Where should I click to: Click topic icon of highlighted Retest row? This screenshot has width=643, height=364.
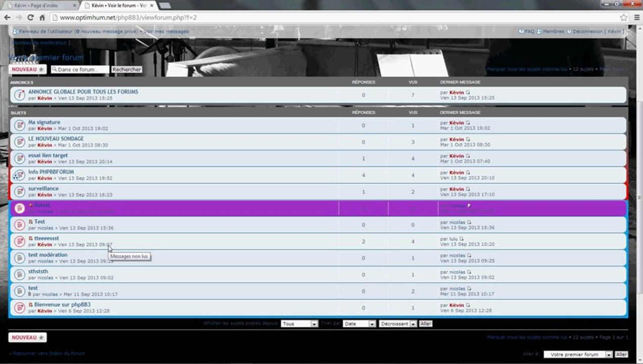[19, 208]
